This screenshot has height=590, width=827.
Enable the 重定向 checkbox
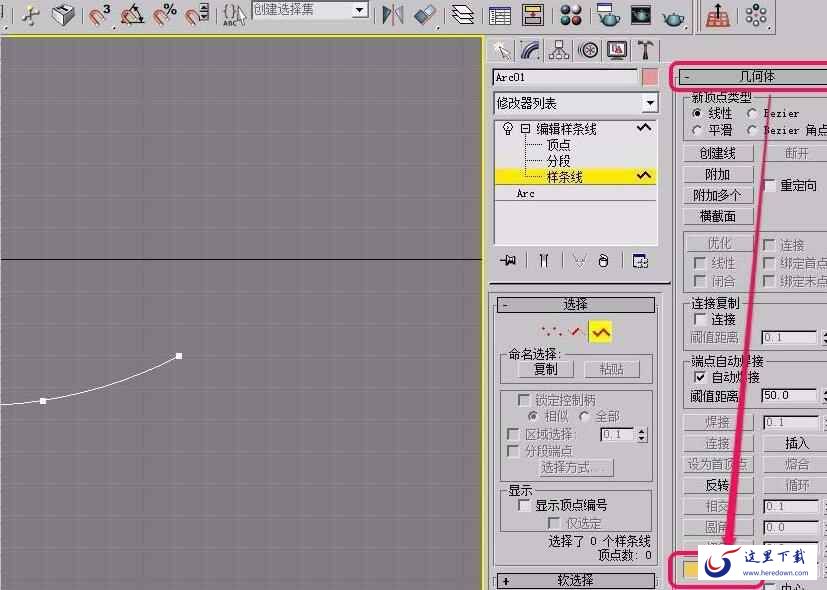click(x=769, y=186)
